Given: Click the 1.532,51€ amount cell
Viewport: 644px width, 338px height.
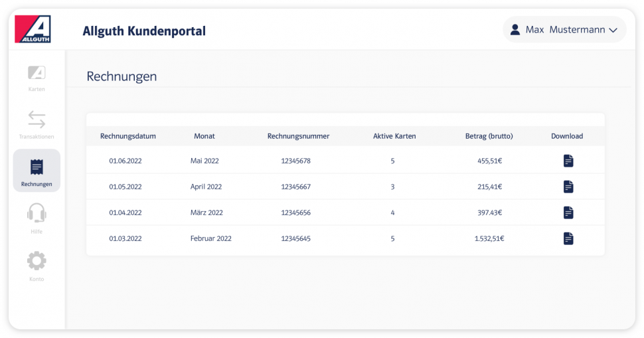Looking at the screenshot, I should (x=489, y=238).
